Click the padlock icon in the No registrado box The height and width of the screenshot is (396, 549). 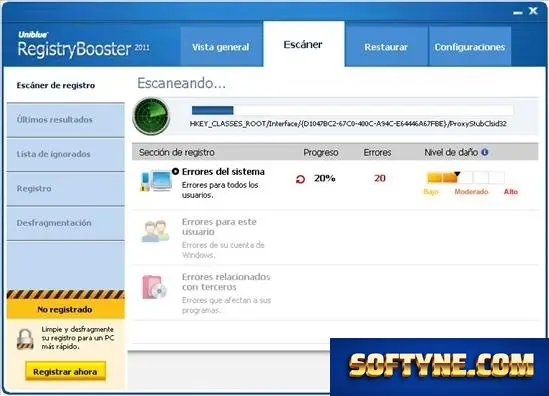[x=25, y=339]
